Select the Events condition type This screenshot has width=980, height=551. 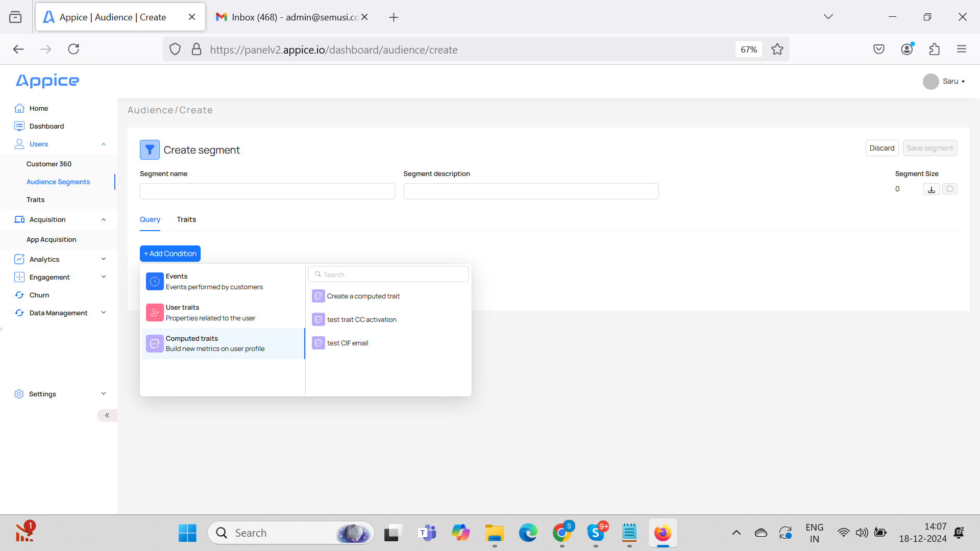pyautogui.click(x=223, y=282)
